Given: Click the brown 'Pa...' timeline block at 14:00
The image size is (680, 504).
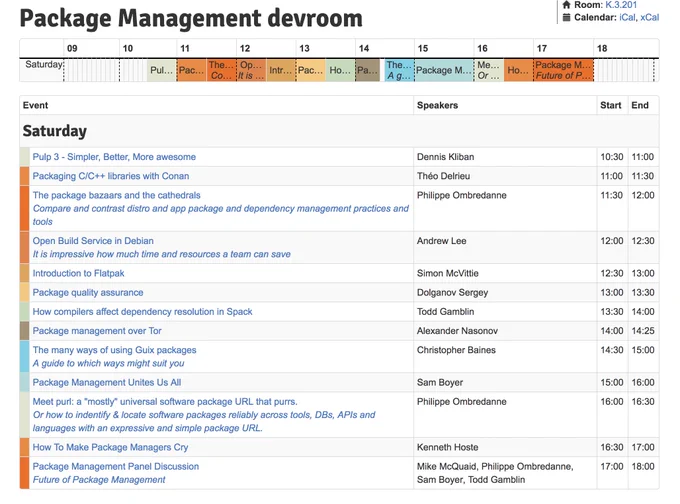Looking at the screenshot, I should click(x=368, y=70).
